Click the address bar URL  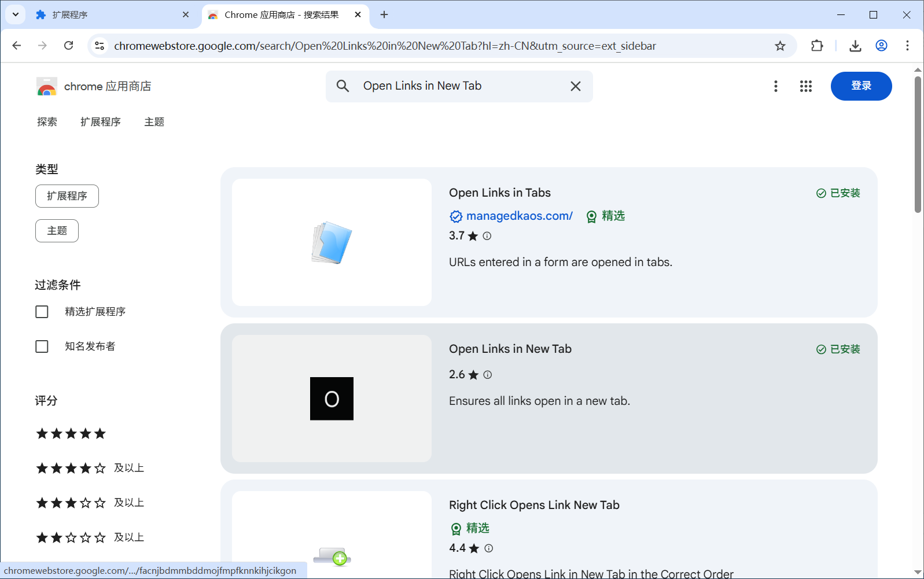pyautogui.click(x=385, y=46)
